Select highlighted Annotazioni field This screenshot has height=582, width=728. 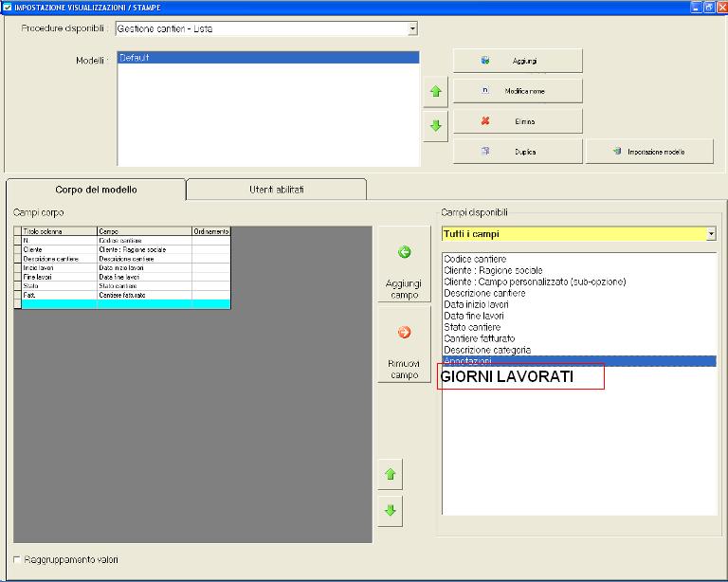579,360
